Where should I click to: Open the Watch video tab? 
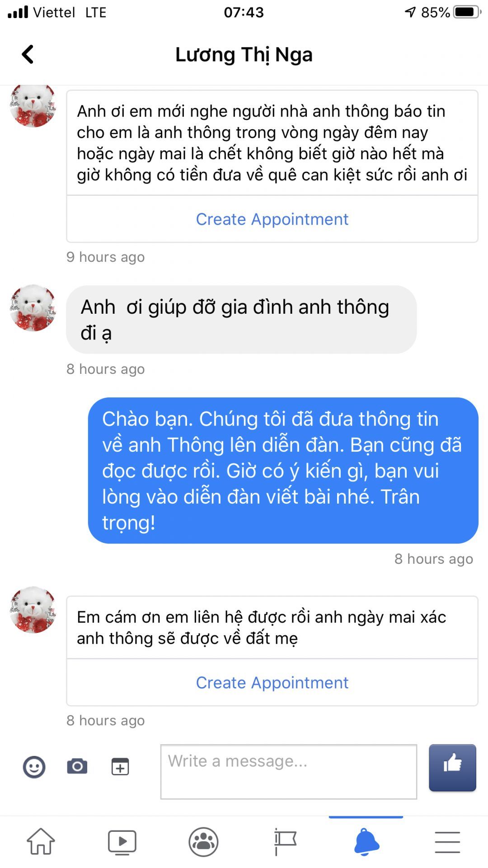[x=122, y=842]
